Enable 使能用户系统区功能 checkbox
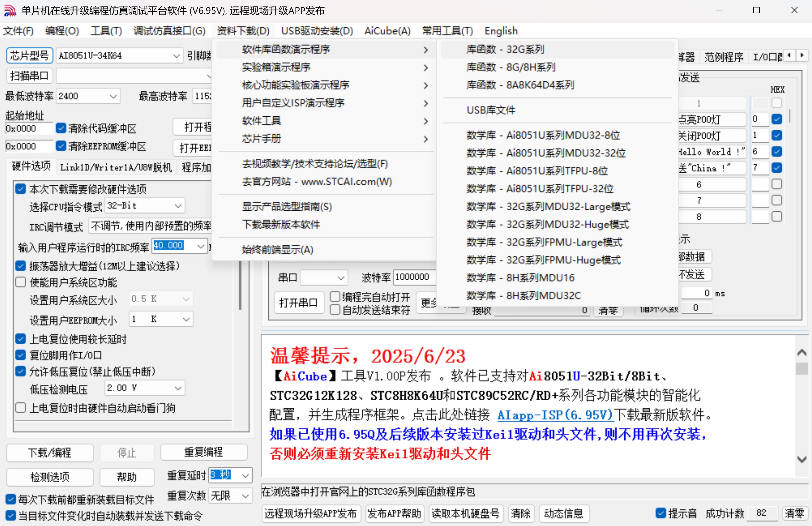 coord(20,282)
